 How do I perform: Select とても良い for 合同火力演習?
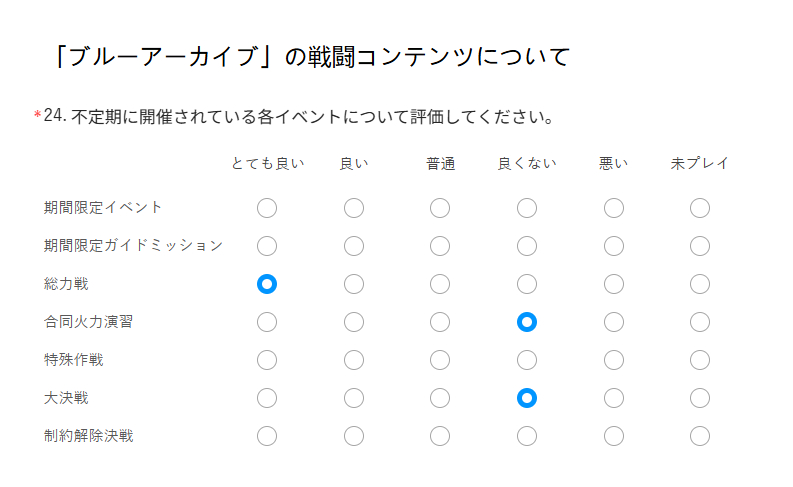267,322
